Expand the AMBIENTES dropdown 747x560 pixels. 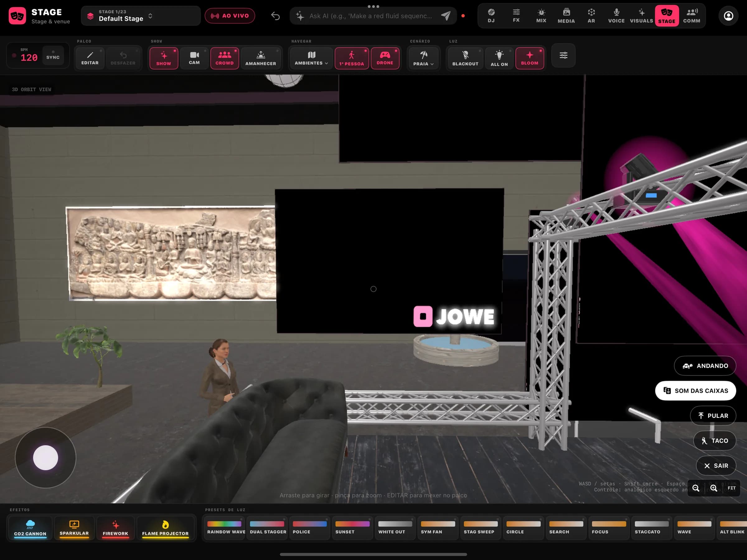311,58
